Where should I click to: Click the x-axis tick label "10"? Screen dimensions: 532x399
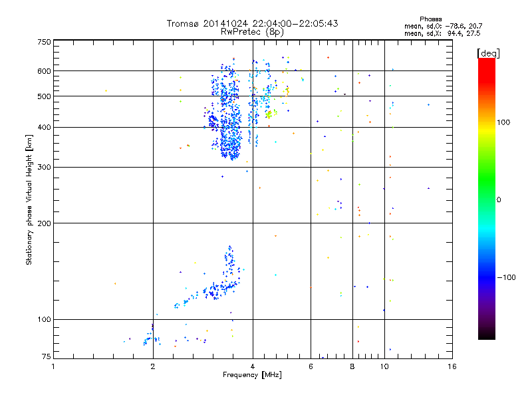tap(384, 366)
